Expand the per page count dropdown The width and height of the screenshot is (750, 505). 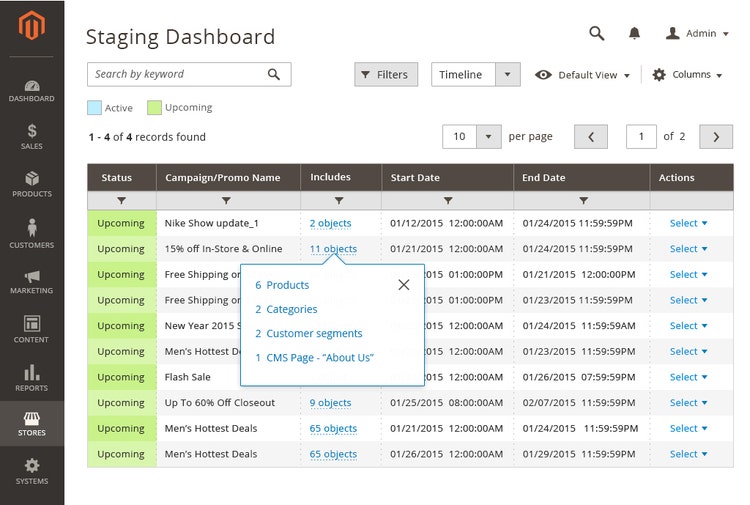tap(488, 137)
